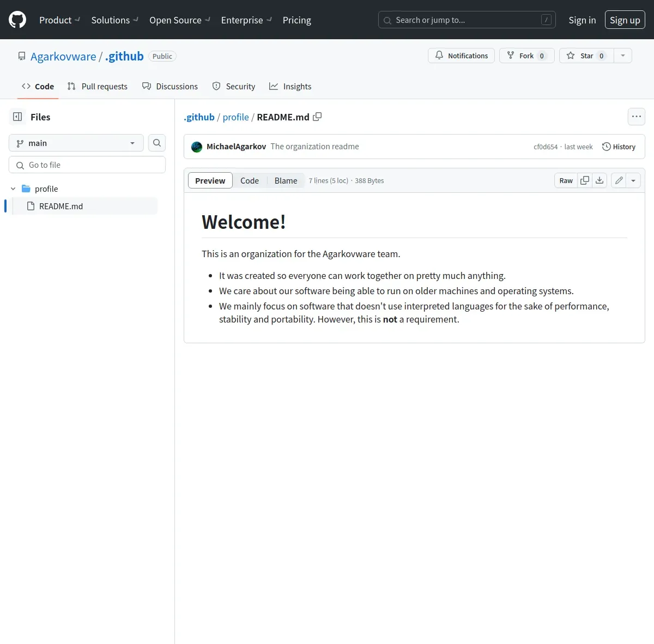Screen dimensions: 654x644
Task: Copy the README.md file path
Action: [x=317, y=117]
